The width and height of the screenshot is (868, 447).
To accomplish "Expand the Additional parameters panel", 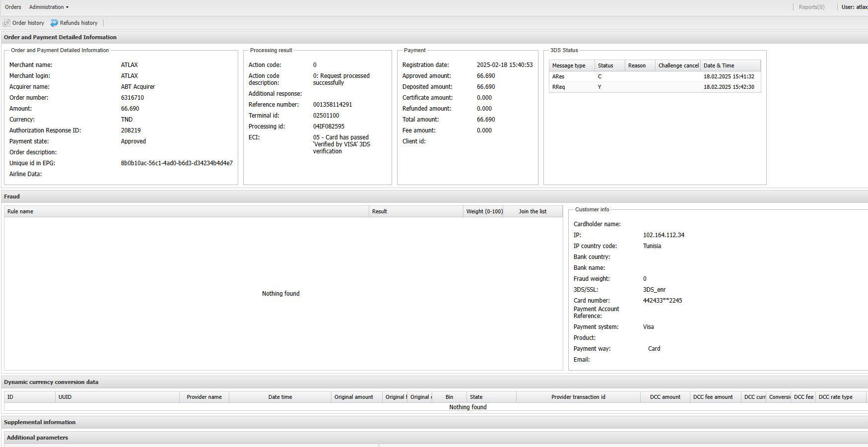I will [x=37, y=438].
